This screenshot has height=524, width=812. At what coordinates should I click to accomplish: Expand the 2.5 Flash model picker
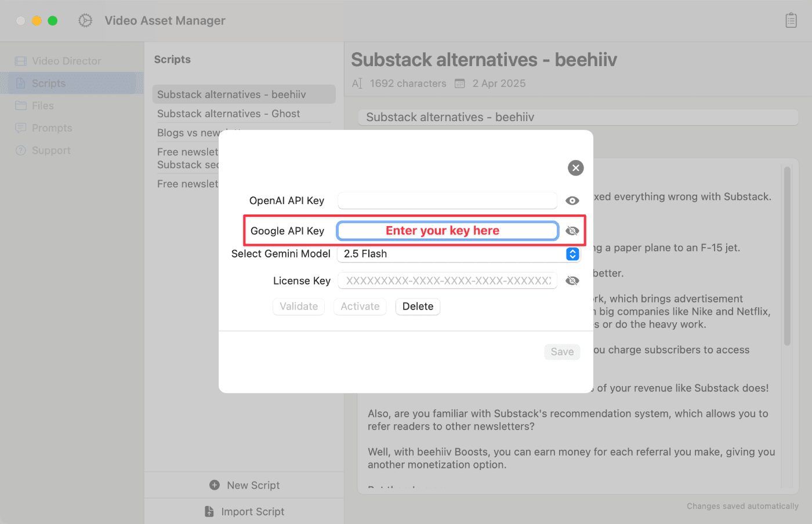click(x=458, y=254)
